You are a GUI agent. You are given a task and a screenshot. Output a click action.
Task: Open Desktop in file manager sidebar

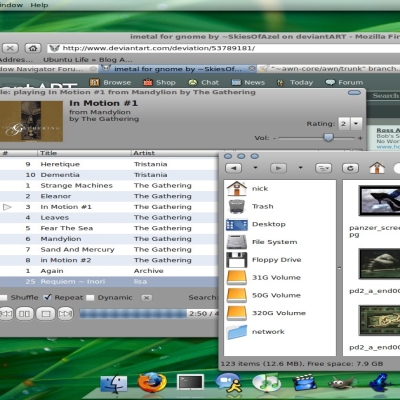256,224
